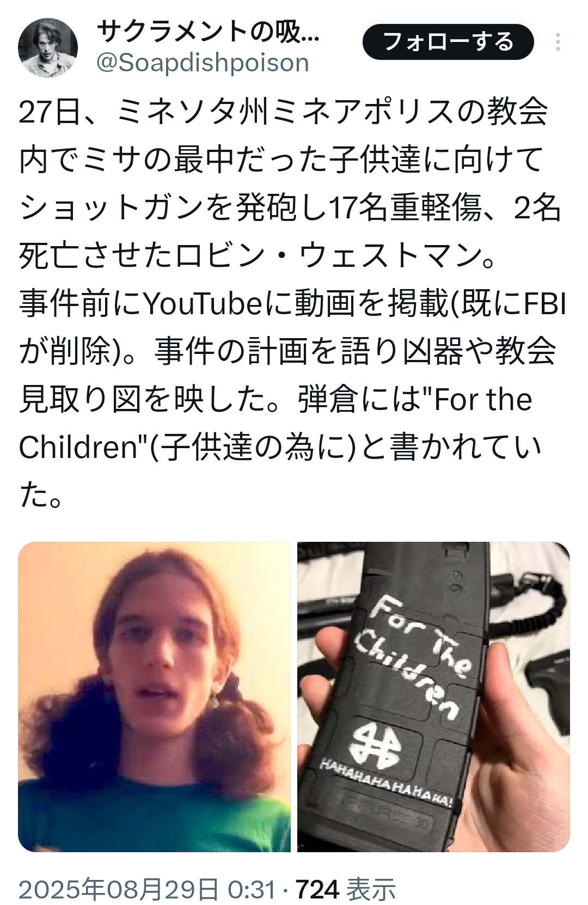Open the three-dot more options menu
Viewport: 588px width, 905px height.
[558, 42]
